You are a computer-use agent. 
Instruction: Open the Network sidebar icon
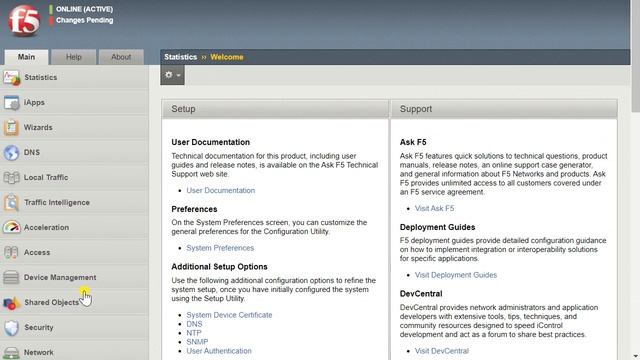(x=11, y=352)
